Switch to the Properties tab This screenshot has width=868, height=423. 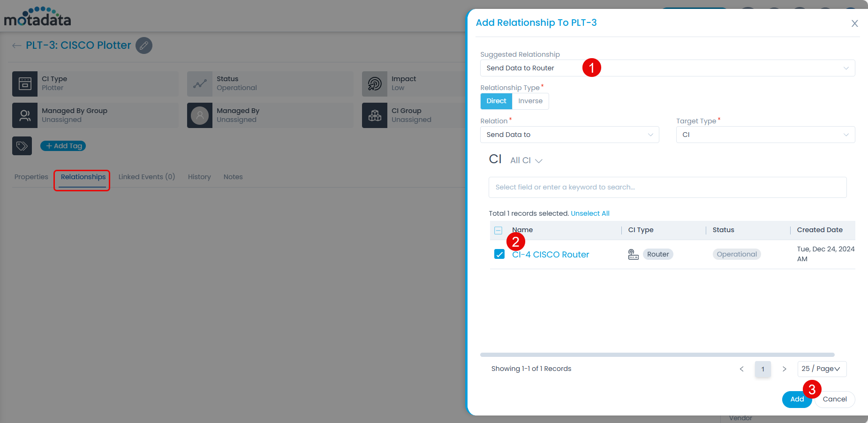pos(31,177)
